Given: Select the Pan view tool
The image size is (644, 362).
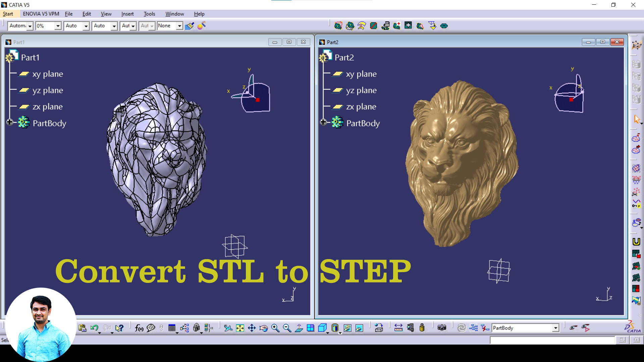Looking at the screenshot, I should [252, 328].
